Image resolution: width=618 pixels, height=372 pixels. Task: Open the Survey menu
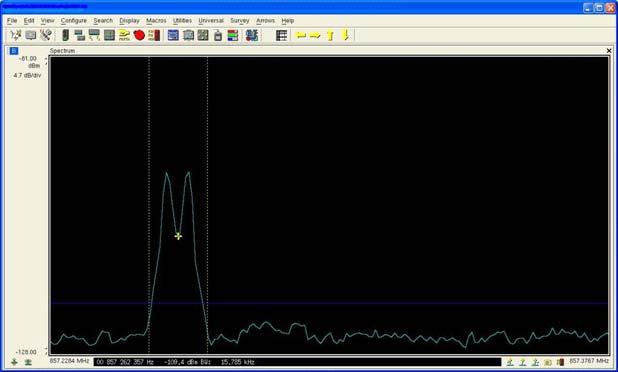tap(240, 20)
